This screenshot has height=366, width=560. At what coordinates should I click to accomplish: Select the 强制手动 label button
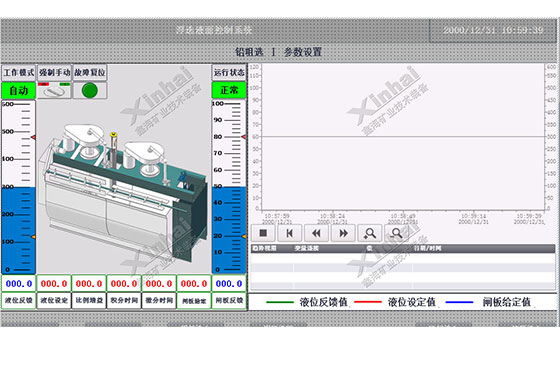click(x=54, y=72)
